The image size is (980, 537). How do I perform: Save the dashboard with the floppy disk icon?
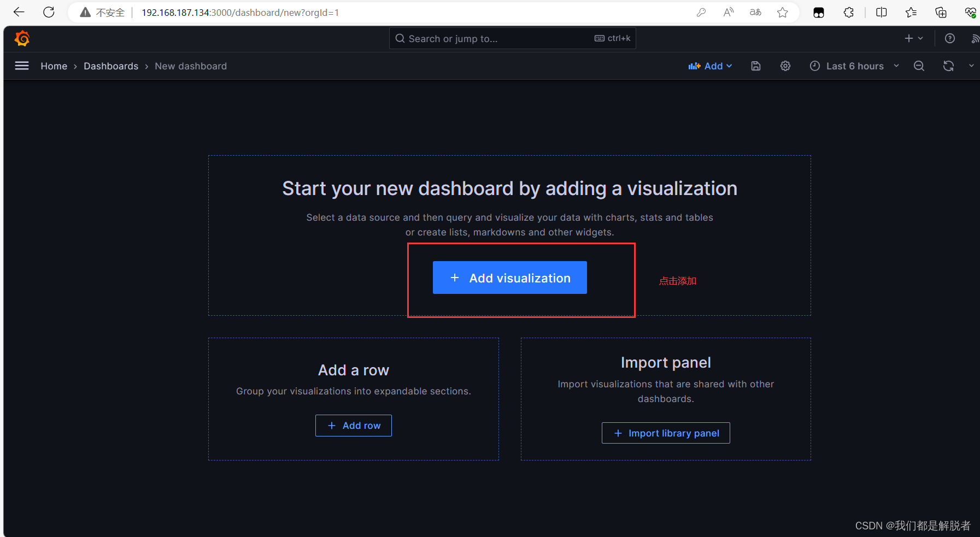pyautogui.click(x=756, y=66)
